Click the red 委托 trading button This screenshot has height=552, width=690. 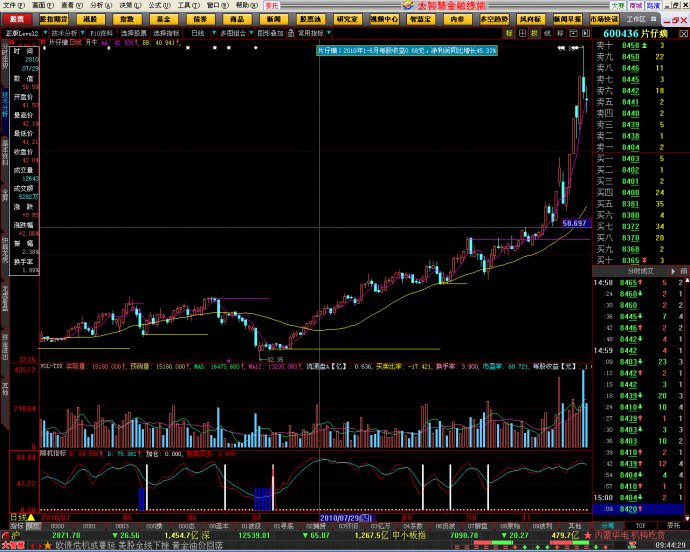pos(272,5)
